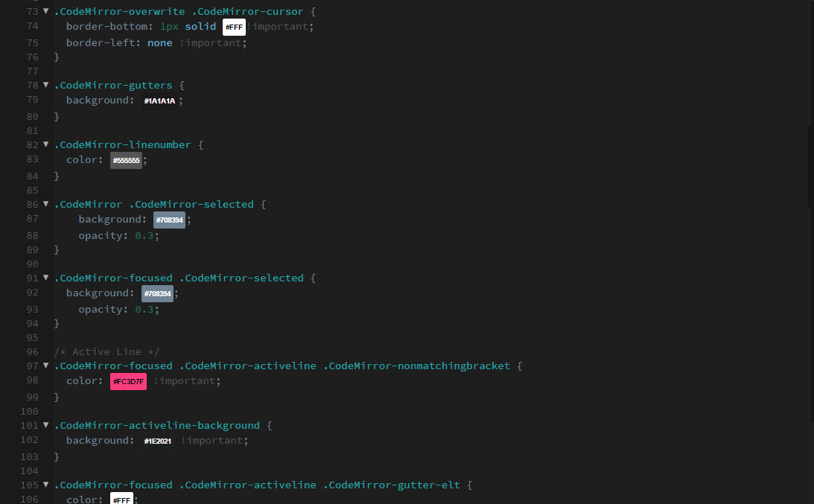Open the #FC3D7F pink color swatch
The height and width of the screenshot is (504, 814).
pos(128,381)
